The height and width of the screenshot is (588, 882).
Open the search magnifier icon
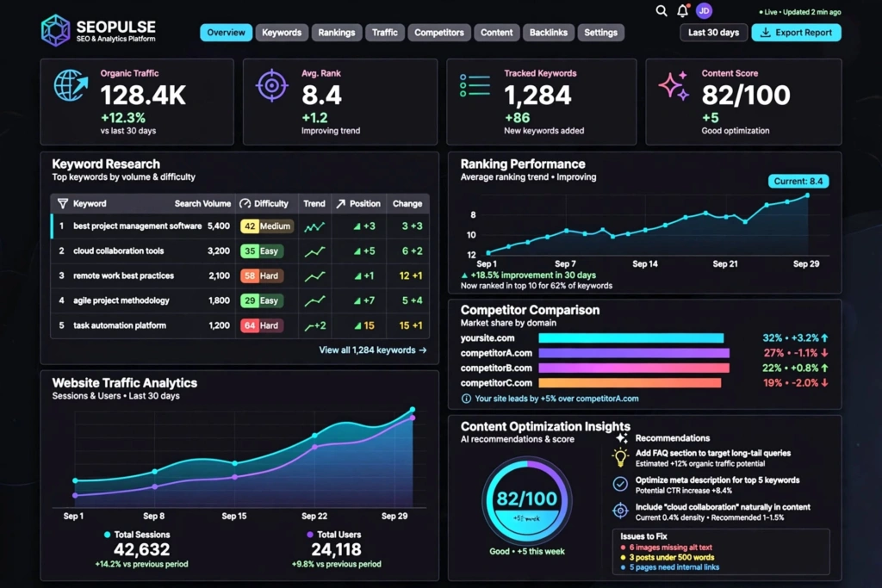click(x=661, y=10)
